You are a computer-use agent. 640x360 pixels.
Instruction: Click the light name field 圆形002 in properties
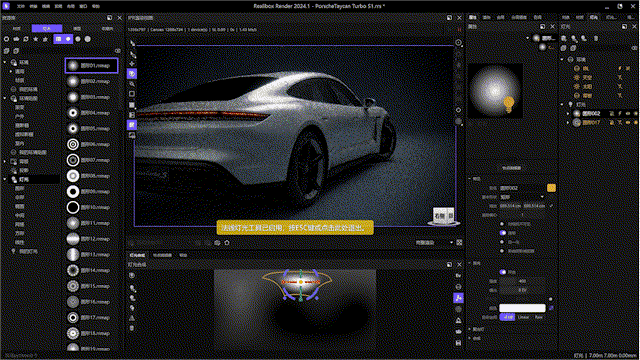click(x=522, y=188)
